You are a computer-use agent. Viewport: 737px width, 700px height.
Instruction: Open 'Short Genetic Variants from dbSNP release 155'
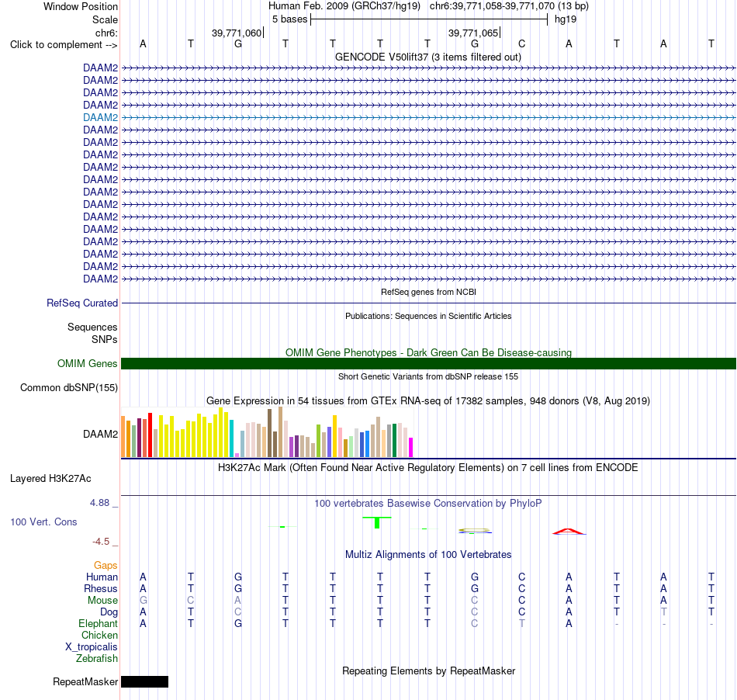point(428,376)
